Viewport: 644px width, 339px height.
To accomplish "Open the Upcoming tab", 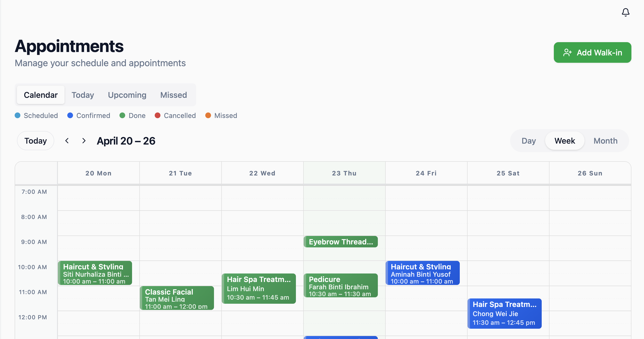I will pos(127,95).
